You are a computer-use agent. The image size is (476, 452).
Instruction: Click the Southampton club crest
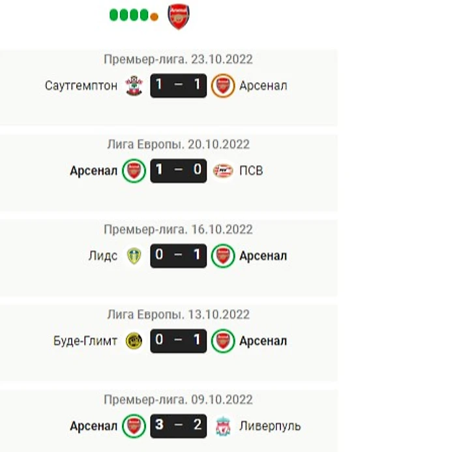pyautogui.click(x=134, y=85)
